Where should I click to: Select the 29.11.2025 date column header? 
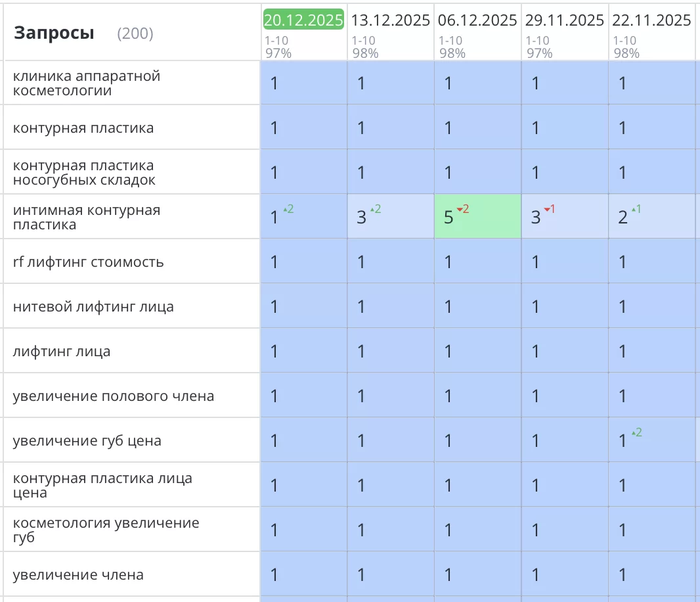[x=565, y=20]
